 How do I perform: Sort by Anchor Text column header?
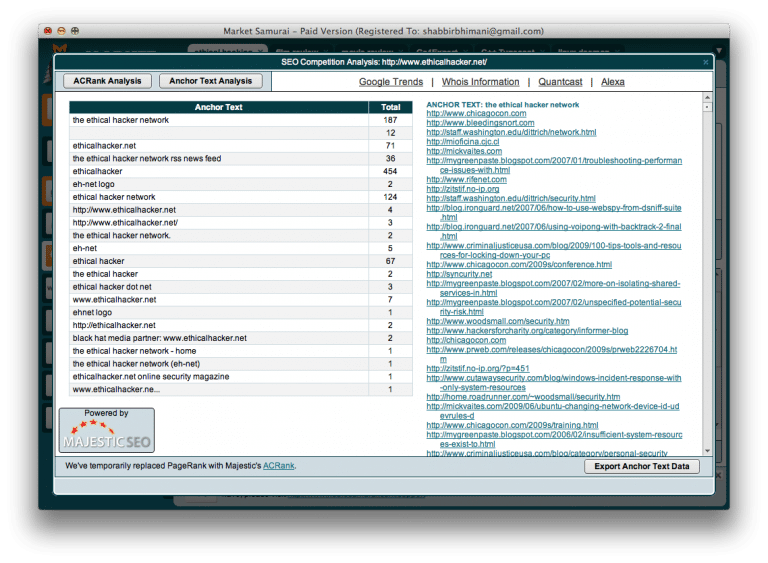[219, 107]
